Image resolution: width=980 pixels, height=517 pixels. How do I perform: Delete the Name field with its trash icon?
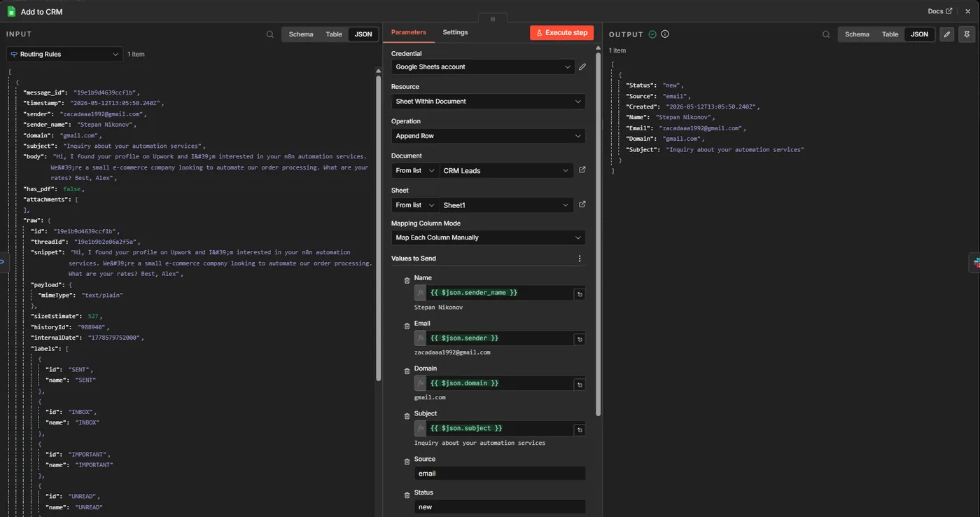click(x=407, y=280)
